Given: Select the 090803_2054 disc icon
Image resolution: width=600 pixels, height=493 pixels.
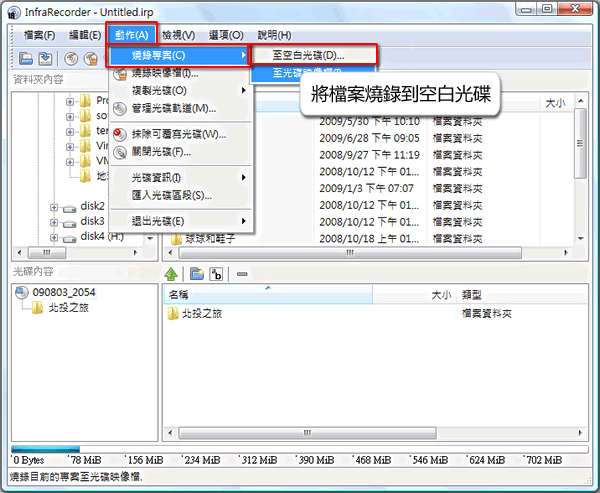Looking at the screenshot, I should tap(21, 293).
